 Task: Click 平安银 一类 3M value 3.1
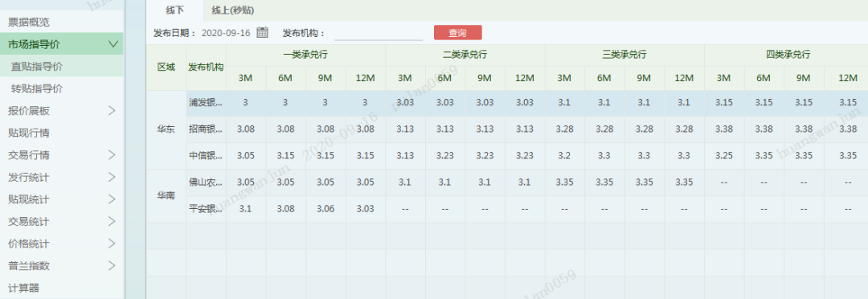point(246,209)
